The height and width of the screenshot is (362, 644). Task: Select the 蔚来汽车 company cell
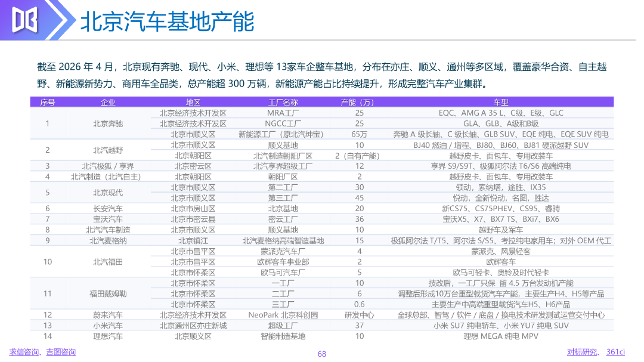coord(108,315)
